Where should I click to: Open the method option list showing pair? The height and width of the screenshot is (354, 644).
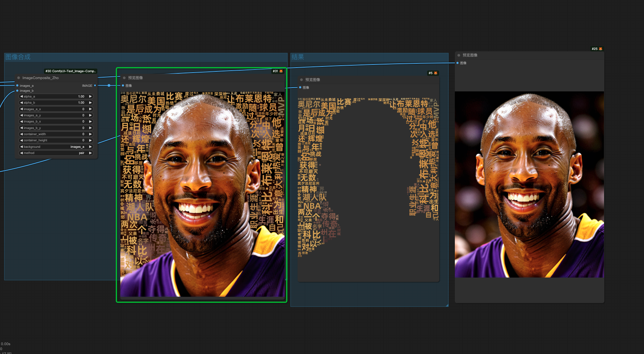[x=56, y=153]
